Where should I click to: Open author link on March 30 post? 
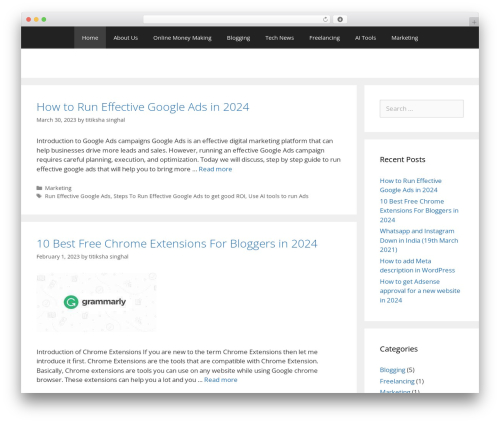click(105, 120)
